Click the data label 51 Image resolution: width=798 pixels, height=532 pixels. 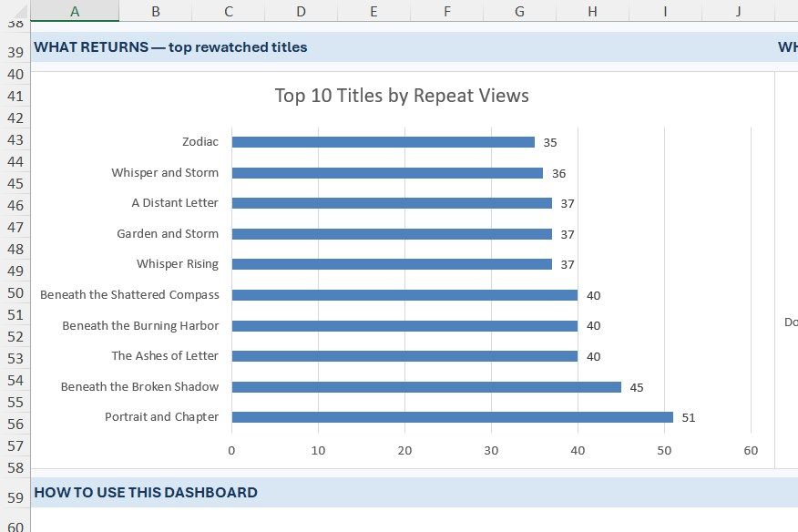click(x=689, y=418)
